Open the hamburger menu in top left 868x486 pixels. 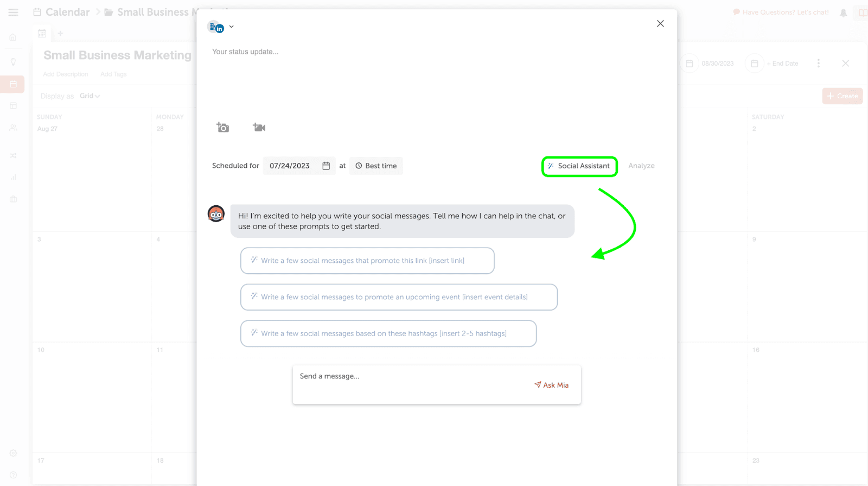coord(14,12)
